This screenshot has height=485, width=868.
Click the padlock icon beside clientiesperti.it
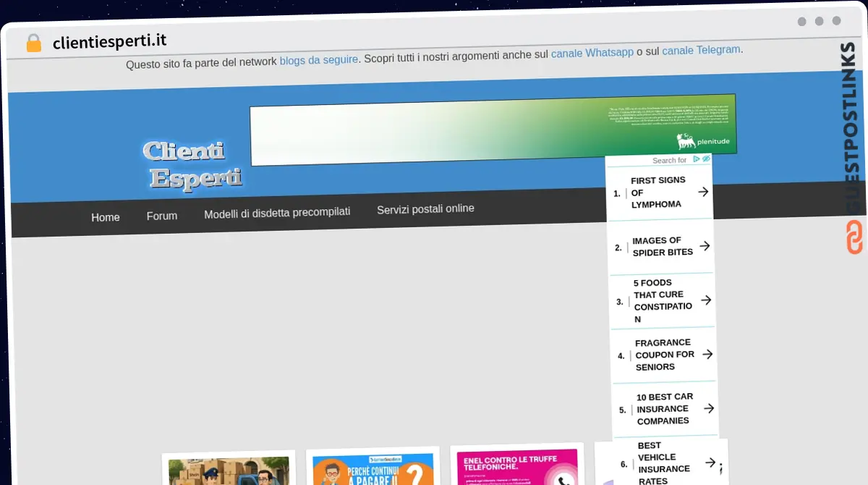tap(33, 43)
